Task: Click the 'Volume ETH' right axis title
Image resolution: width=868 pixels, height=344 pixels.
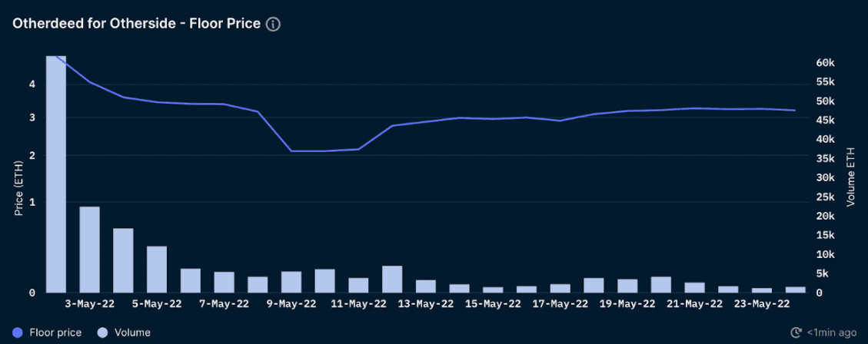Action: click(850, 177)
